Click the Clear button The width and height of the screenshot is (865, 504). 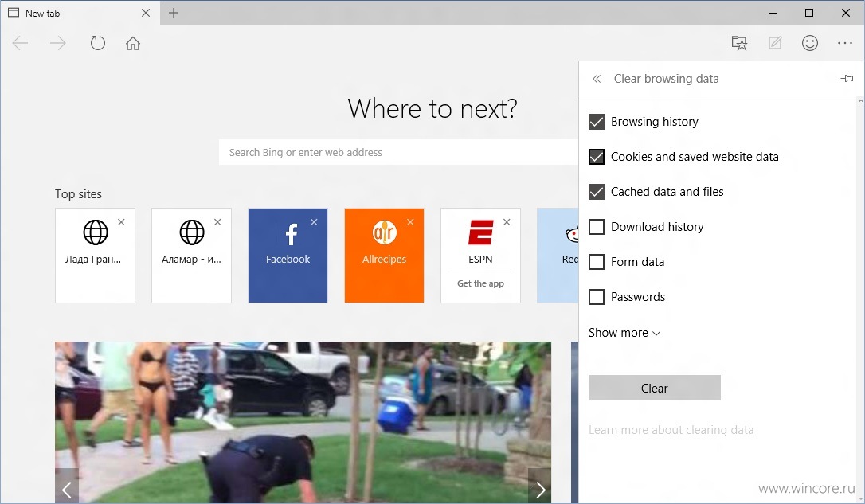coord(654,389)
